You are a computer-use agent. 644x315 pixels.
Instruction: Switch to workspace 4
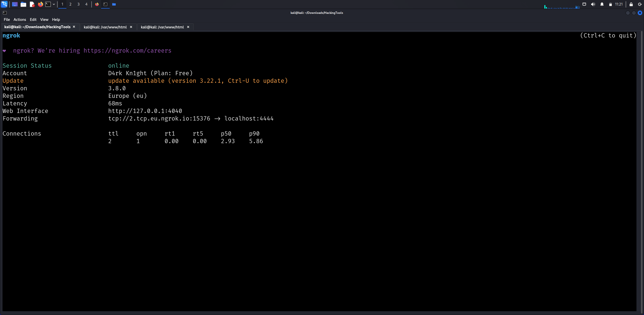[x=86, y=4]
